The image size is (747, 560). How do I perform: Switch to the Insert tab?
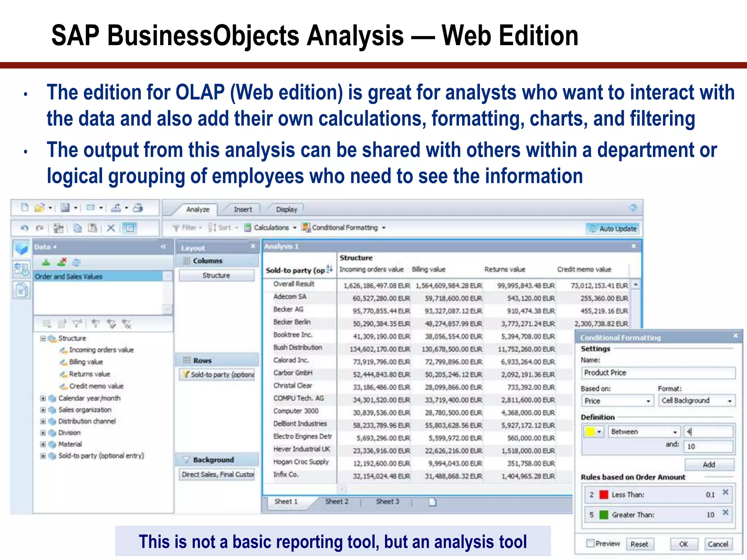243,209
